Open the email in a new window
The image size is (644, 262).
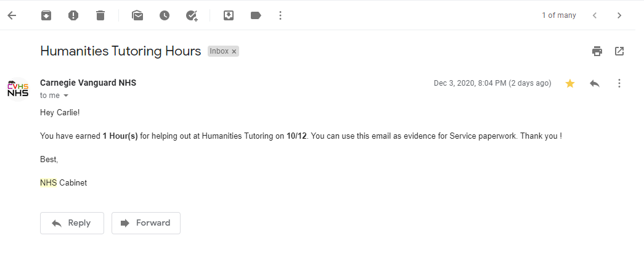point(619,51)
